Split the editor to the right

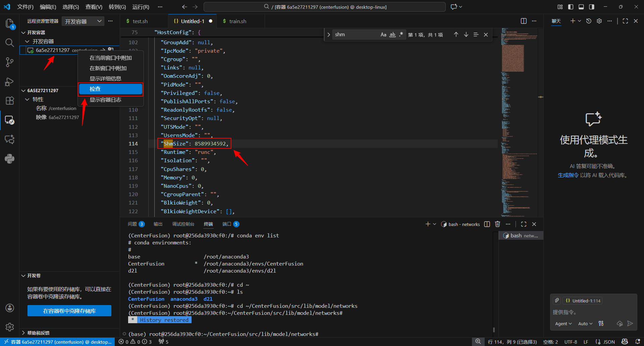click(x=524, y=21)
